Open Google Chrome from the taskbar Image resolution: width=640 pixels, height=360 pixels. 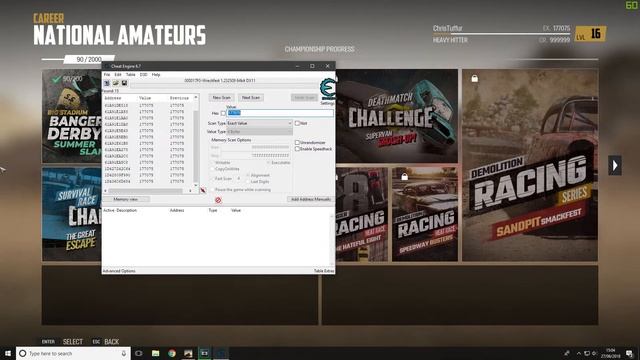click(x=172, y=353)
